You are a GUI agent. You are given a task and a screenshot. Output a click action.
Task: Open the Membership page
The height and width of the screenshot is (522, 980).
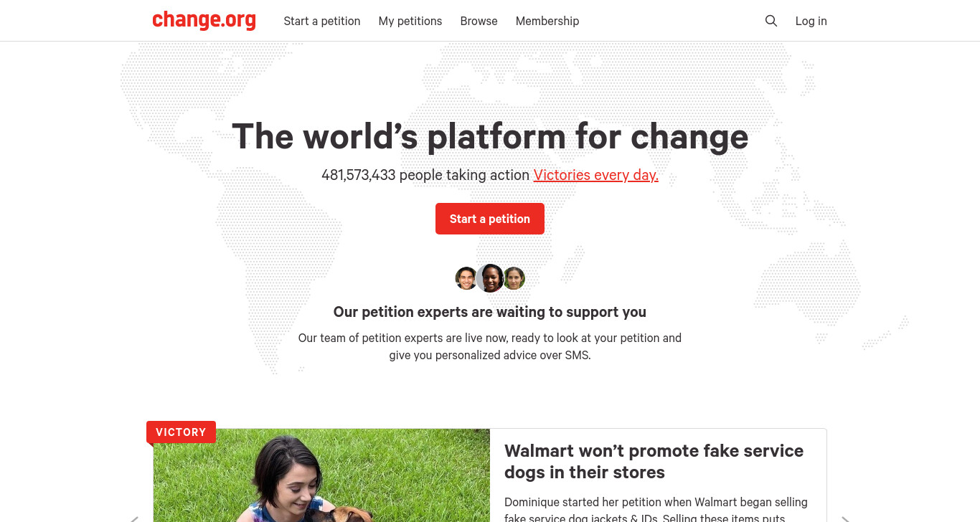pos(547,21)
